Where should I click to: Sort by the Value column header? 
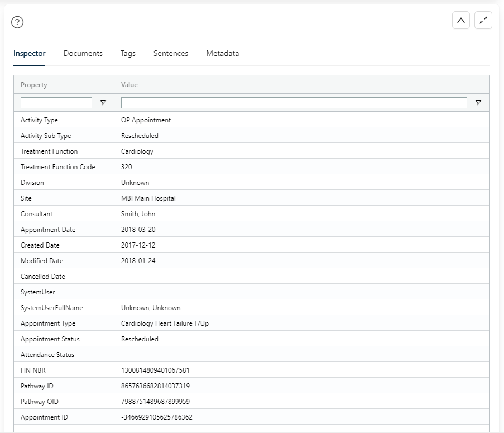point(129,85)
